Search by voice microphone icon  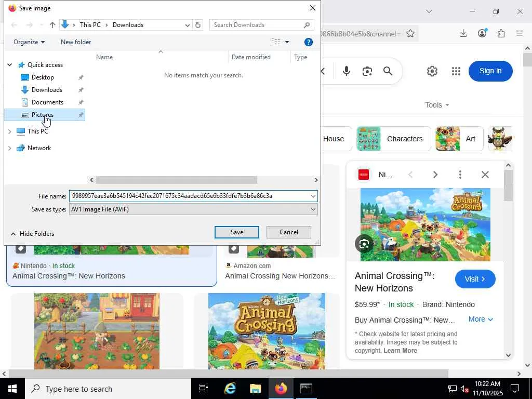click(x=347, y=71)
